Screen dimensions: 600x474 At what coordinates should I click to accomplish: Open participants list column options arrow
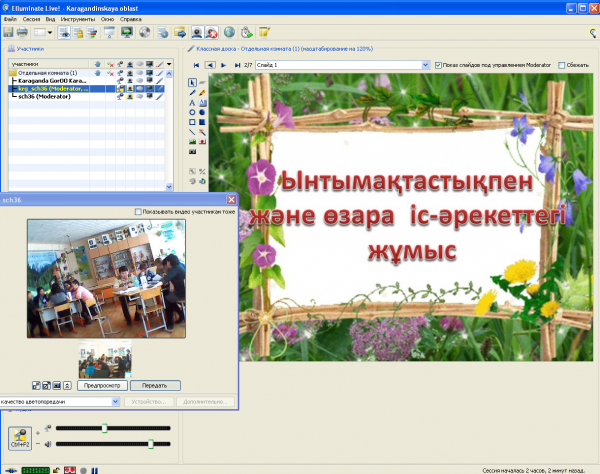tap(169, 64)
